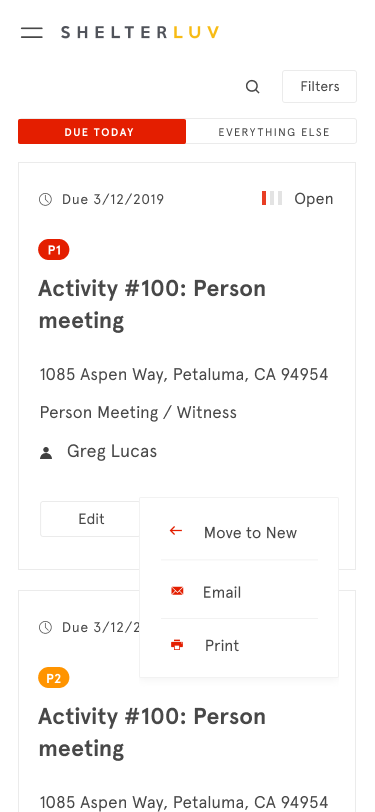
Task: Click the SHELTERLUV logo
Action: (x=140, y=33)
